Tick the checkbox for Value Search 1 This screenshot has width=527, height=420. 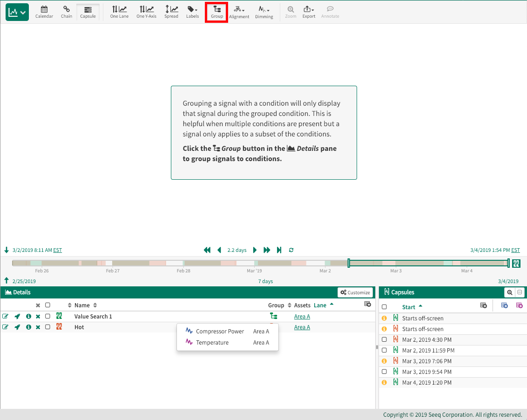tap(47, 317)
